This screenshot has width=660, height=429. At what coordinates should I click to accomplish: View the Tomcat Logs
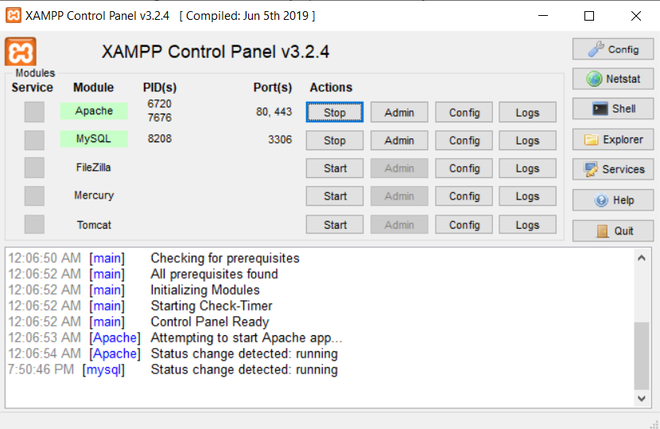527,225
